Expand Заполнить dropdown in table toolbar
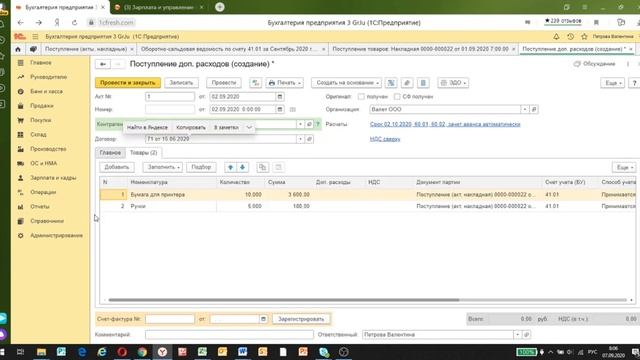This screenshot has width=640, height=360. click(x=163, y=167)
